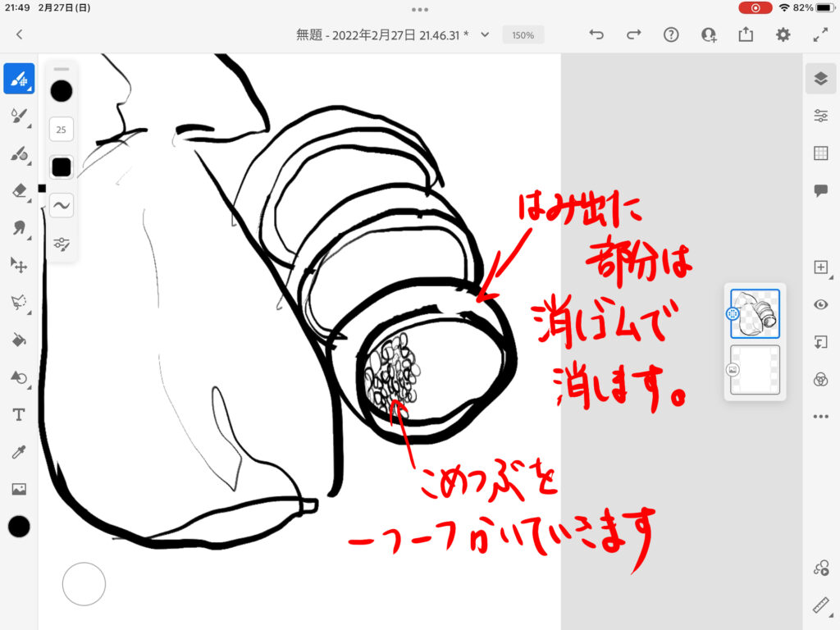Open the Layer properties panel
Viewport: 840px width, 630px height.
point(820,116)
